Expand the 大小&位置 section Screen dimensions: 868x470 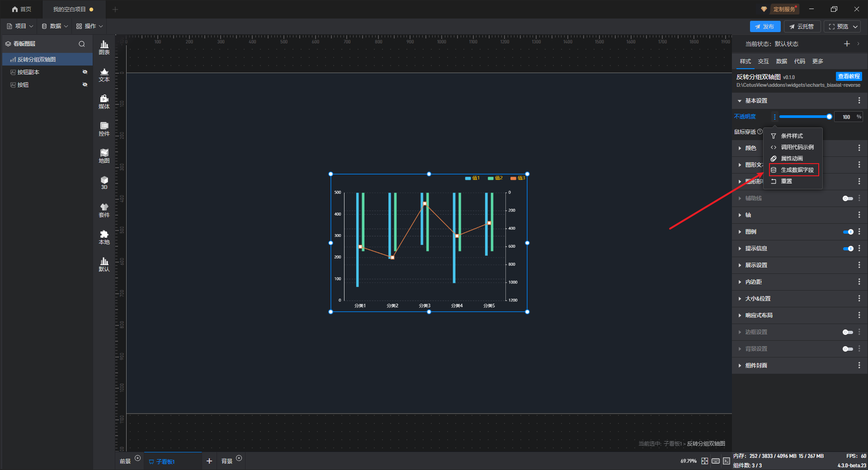758,299
